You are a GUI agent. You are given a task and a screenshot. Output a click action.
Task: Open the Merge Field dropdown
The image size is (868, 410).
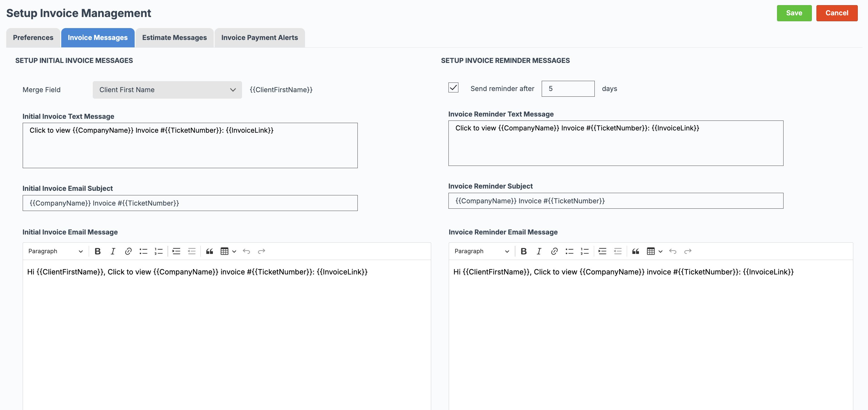[x=167, y=90]
